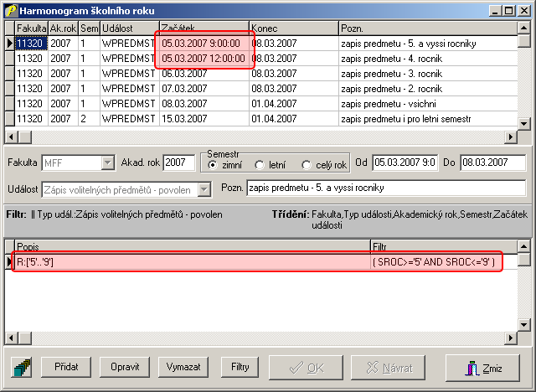Open the Fakulta MFF dropdown
The width and height of the screenshot is (536, 392).
tap(107, 162)
